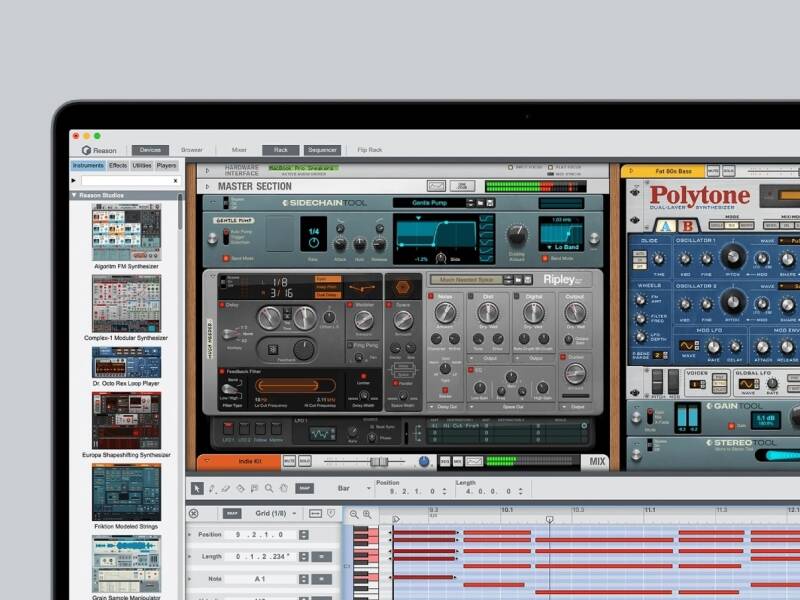The height and width of the screenshot is (600, 800).
Task: Adjust the Indie Kit channel level fader
Action: coord(378,461)
